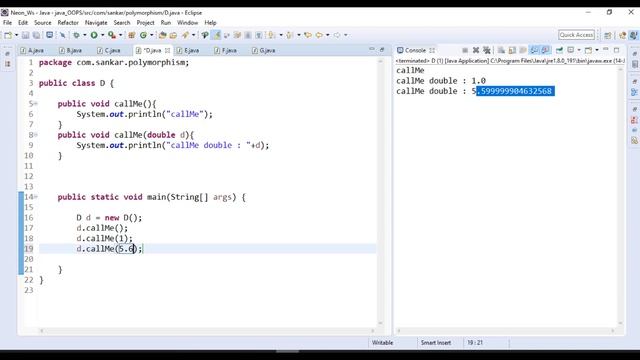
Task: Switch to the C.java editor tab
Action: (x=109, y=50)
